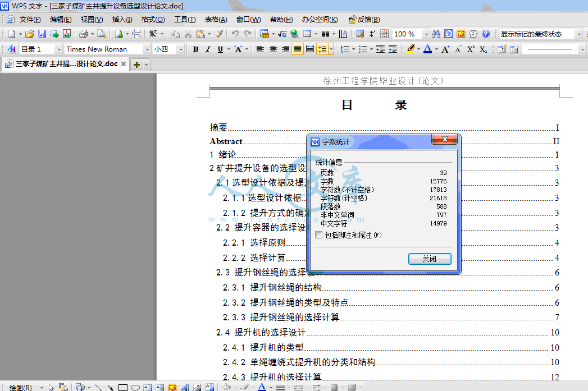Click the Redo arrow icon
Screen dimensions: 588x391
tap(248, 34)
